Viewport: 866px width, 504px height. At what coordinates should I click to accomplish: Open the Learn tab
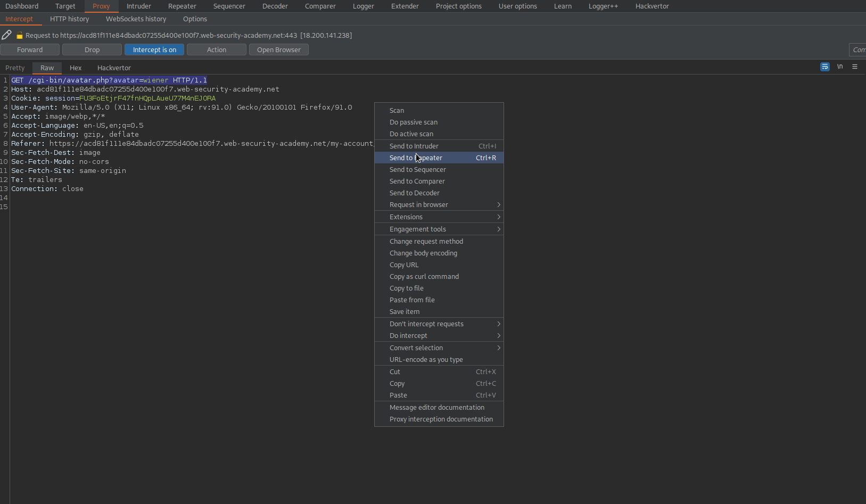click(x=563, y=6)
